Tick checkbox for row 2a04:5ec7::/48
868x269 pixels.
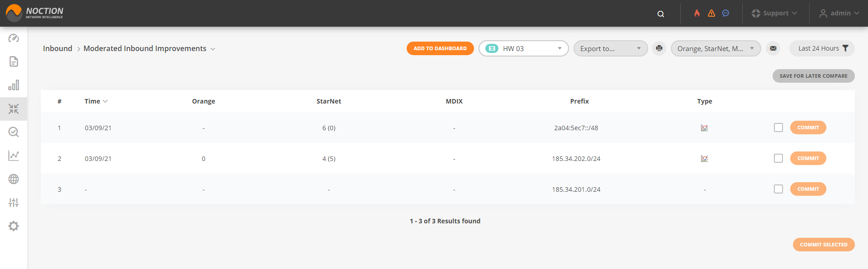coord(778,127)
